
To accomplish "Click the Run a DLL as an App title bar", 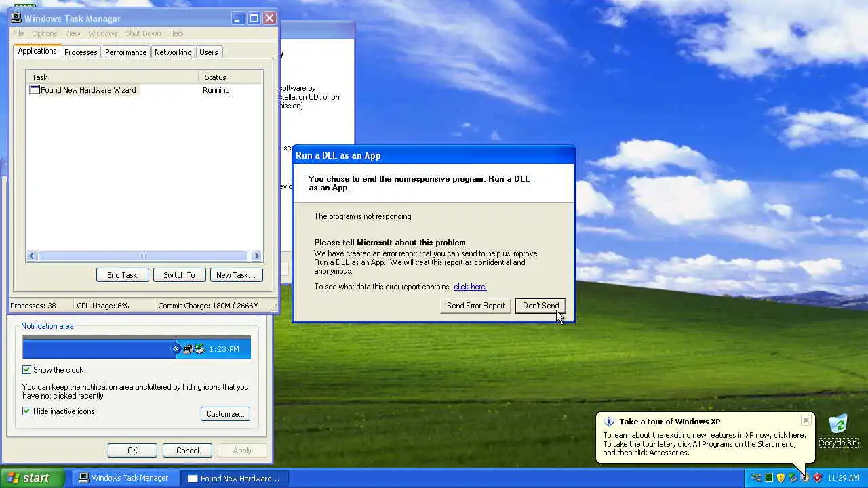I will (434, 155).
